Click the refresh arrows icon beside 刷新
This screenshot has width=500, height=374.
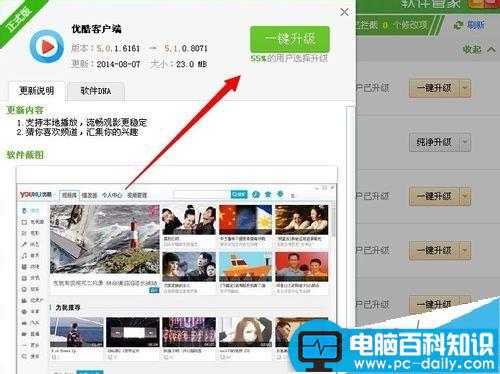458,25
